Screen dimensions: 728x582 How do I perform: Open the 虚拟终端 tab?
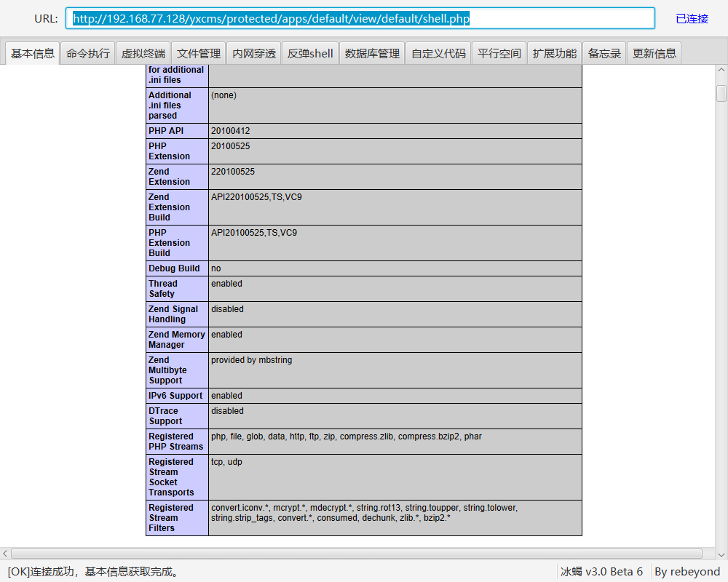pos(143,52)
